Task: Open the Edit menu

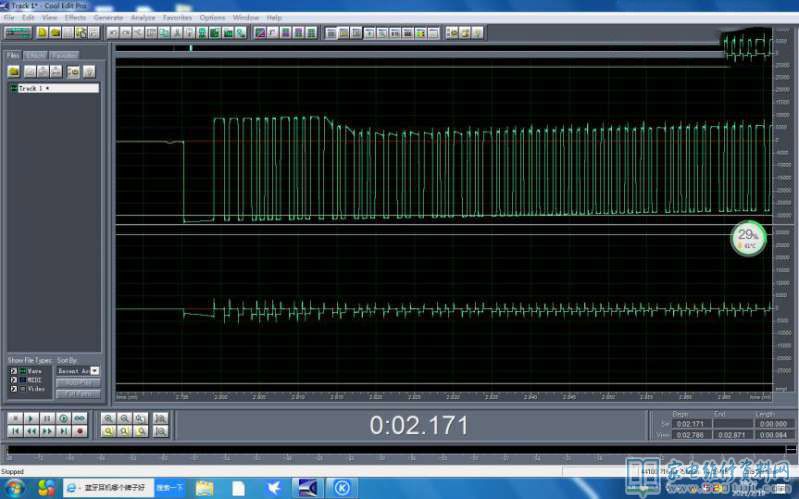Action: [28, 17]
